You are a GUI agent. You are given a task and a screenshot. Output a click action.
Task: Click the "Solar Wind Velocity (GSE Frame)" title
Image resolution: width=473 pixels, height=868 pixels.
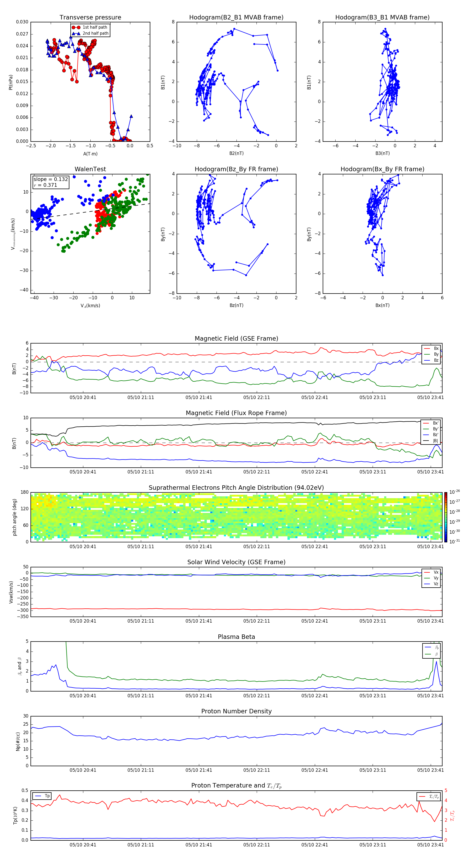pos(236,562)
